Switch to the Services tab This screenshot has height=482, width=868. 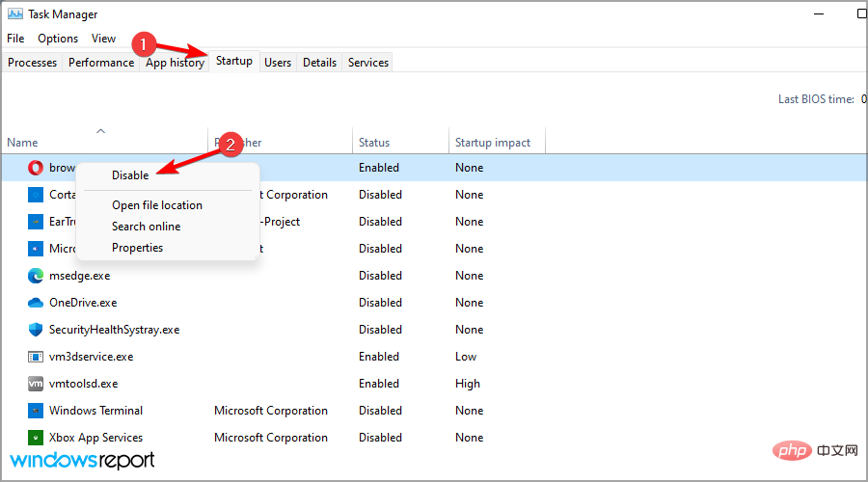tap(368, 63)
